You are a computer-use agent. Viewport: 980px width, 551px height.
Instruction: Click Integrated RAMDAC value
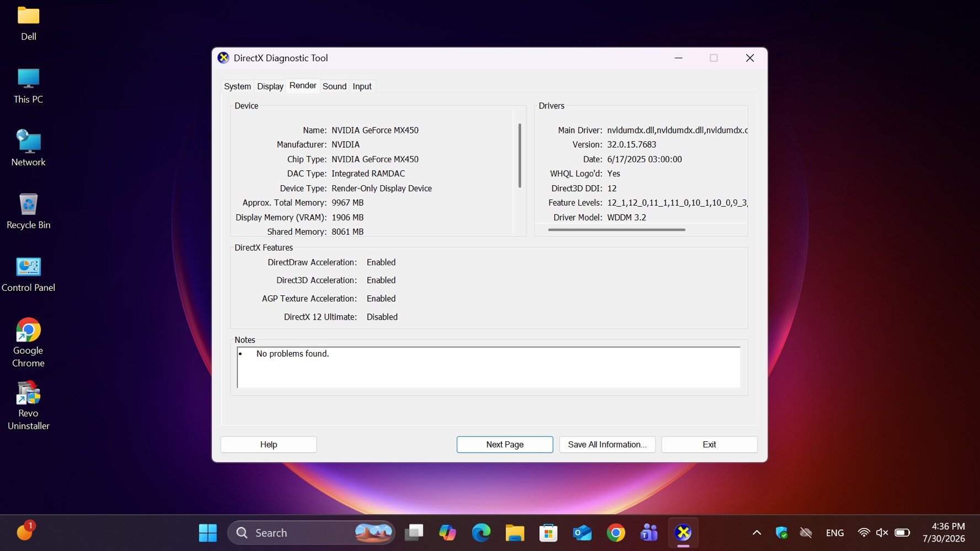point(368,174)
